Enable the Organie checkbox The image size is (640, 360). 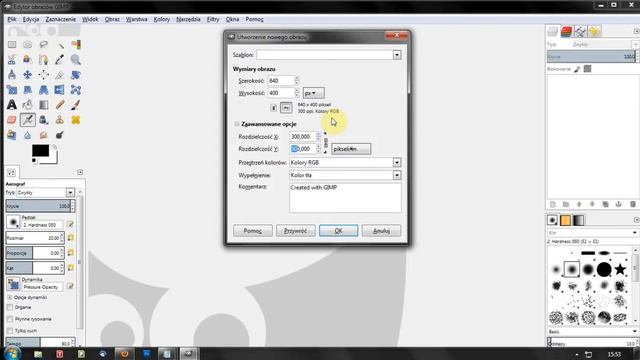click(x=10, y=307)
